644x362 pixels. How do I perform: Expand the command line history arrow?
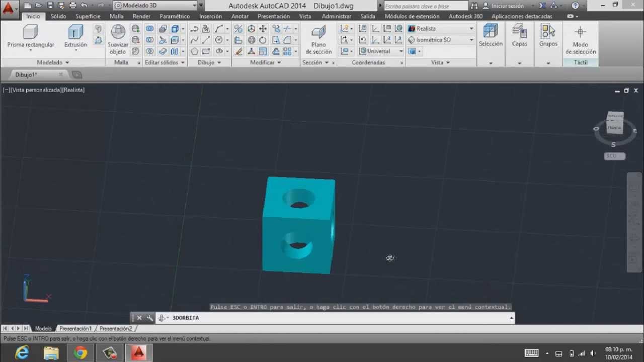click(x=511, y=318)
